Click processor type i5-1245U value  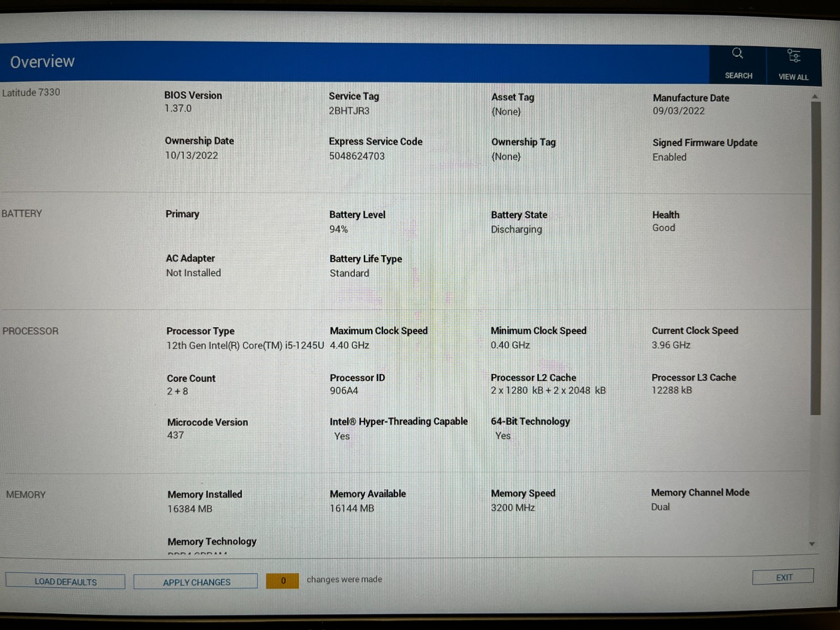coord(245,345)
